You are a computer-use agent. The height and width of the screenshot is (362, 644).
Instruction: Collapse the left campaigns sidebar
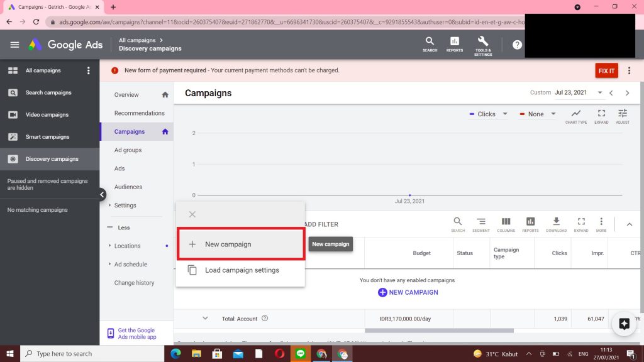[102, 195]
